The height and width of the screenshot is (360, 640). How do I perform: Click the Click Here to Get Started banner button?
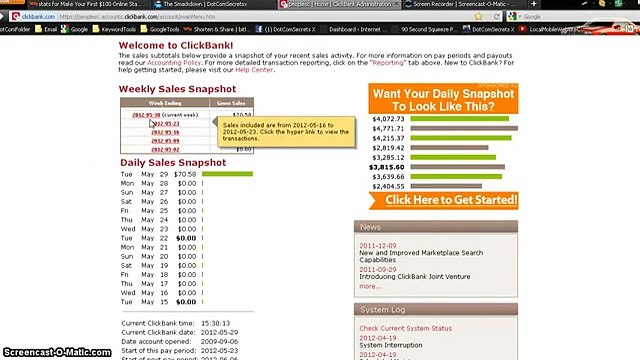(444, 200)
